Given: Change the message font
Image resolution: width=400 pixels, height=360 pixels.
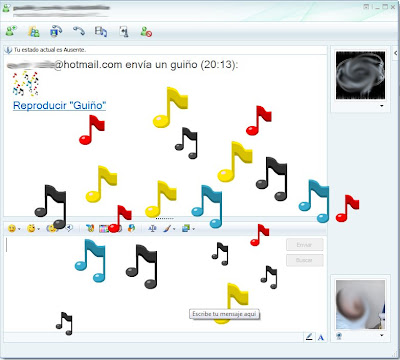Looking at the screenshot, I should (152, 228).
